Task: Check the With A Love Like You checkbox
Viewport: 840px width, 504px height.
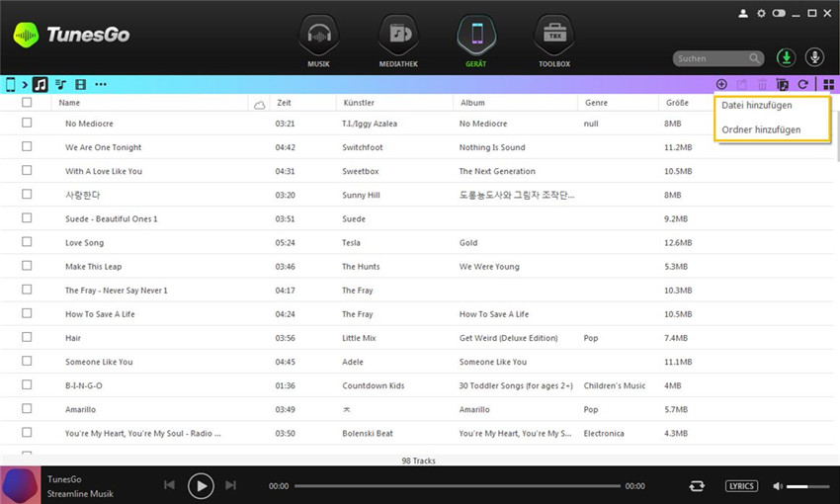Action: tap(27, 170)
